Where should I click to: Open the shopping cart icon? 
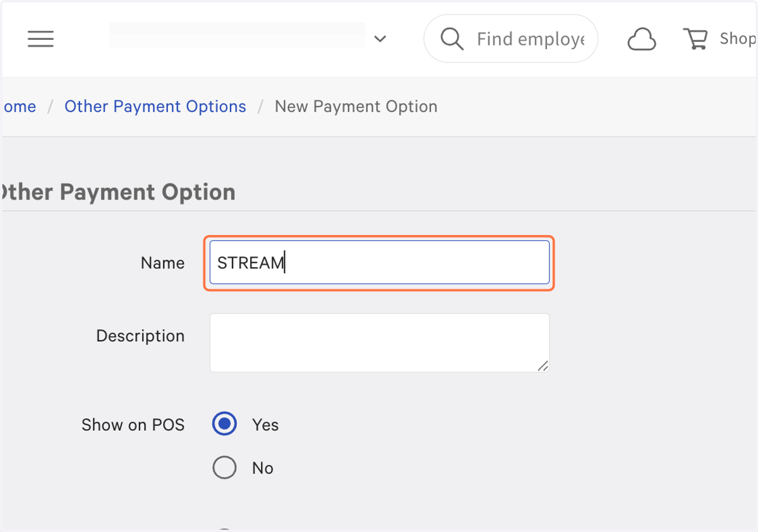click(695, 39)
